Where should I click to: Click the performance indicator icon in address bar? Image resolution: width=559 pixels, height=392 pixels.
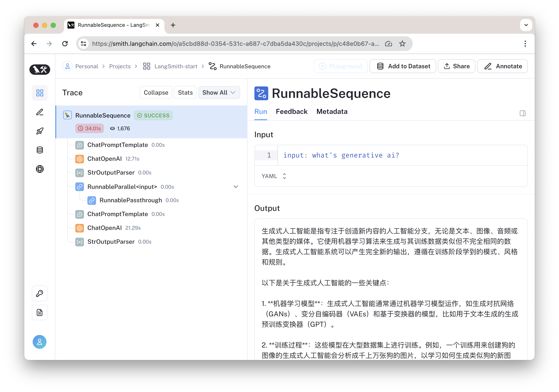pyautogui.click(x=388, y=44)
